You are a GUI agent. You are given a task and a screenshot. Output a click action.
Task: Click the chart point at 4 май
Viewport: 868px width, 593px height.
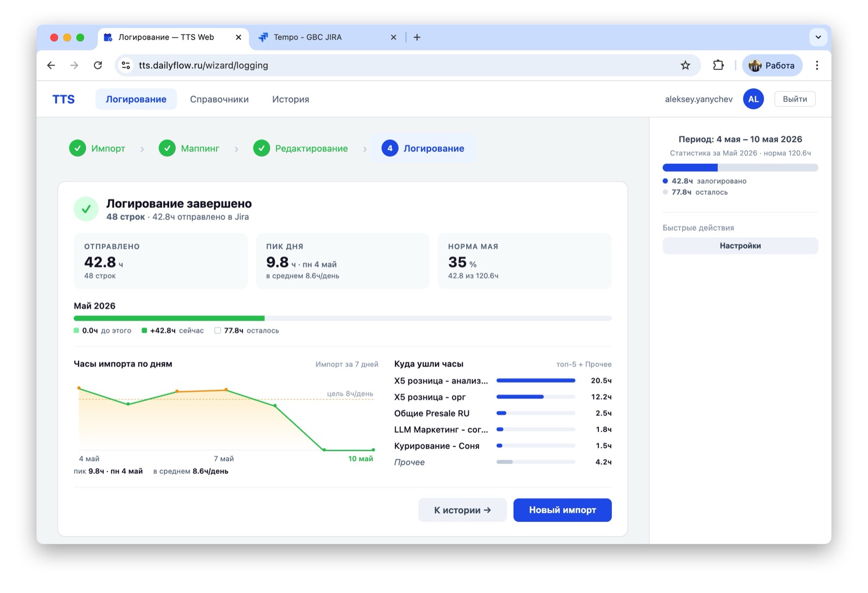79,388
